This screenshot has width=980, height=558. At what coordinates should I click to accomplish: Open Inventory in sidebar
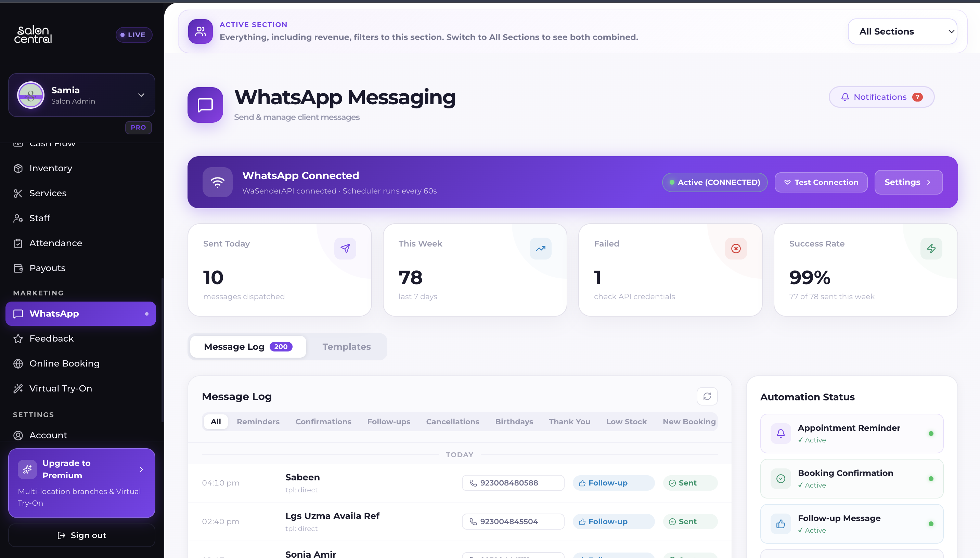pyautogui.click(x=80, y=168)
